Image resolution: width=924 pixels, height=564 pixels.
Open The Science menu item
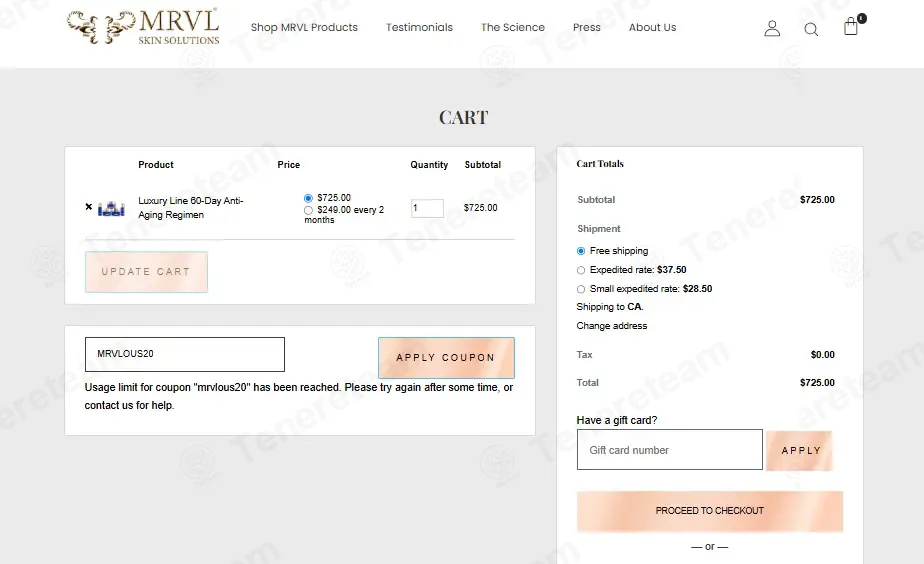pos(513,27)
